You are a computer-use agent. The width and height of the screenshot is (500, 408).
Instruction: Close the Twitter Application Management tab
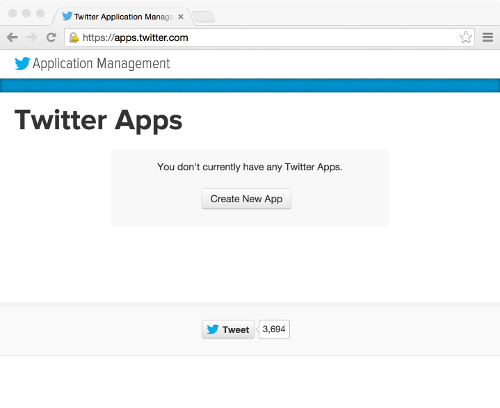pyautogui.click(x=181, y=17)
